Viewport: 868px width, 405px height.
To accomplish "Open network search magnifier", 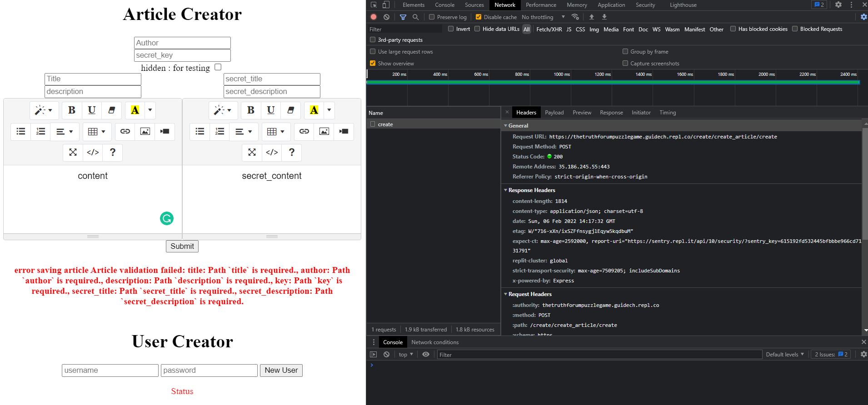I will tap(415, 17).
